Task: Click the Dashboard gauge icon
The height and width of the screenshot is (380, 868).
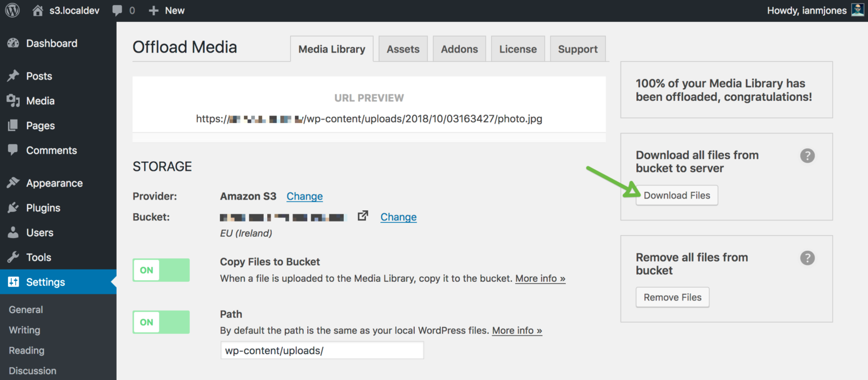Action: click(x=13, y=43)
